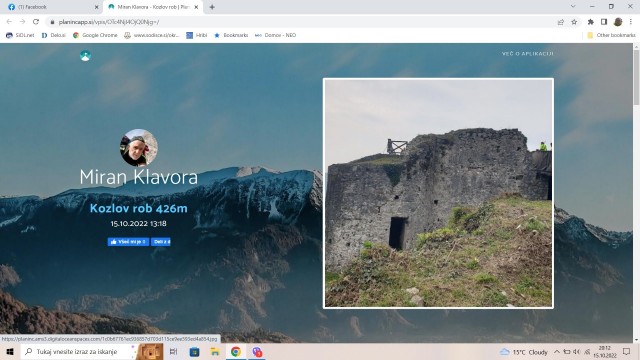Expand the tab search chevron in Chrome

click(x=573, y=7)
